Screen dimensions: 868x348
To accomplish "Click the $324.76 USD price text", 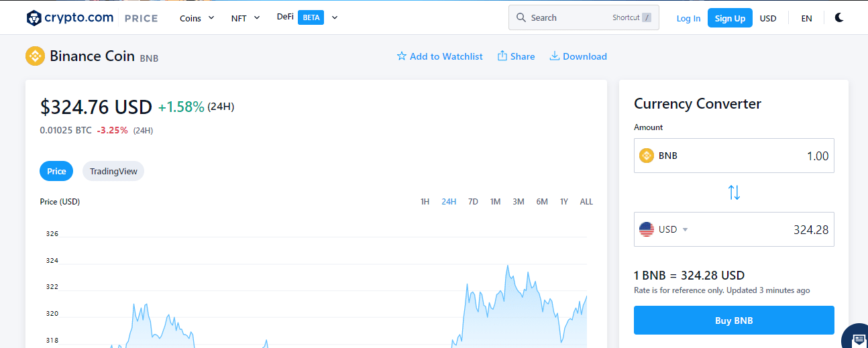I will pos(96,107).
